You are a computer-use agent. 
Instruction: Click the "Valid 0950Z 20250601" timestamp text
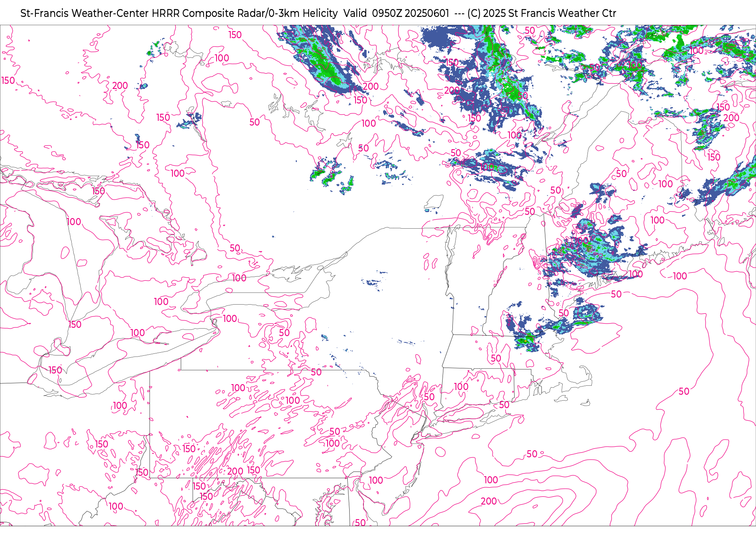click(x=396, y=13)
